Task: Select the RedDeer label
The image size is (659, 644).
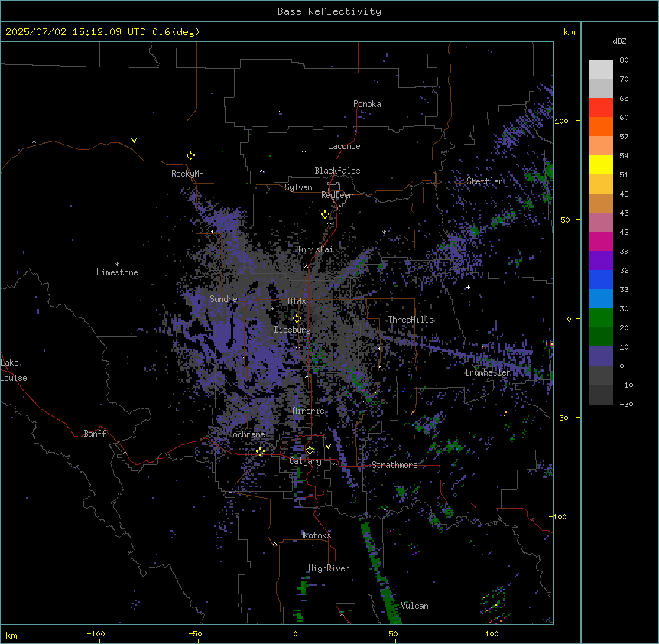Action: click(x=336, y=195)
